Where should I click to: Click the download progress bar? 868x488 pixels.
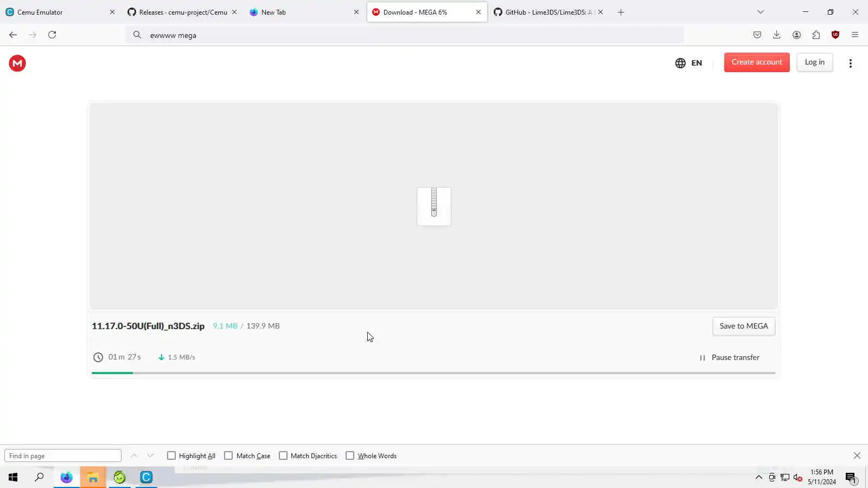tap(433, 373)
